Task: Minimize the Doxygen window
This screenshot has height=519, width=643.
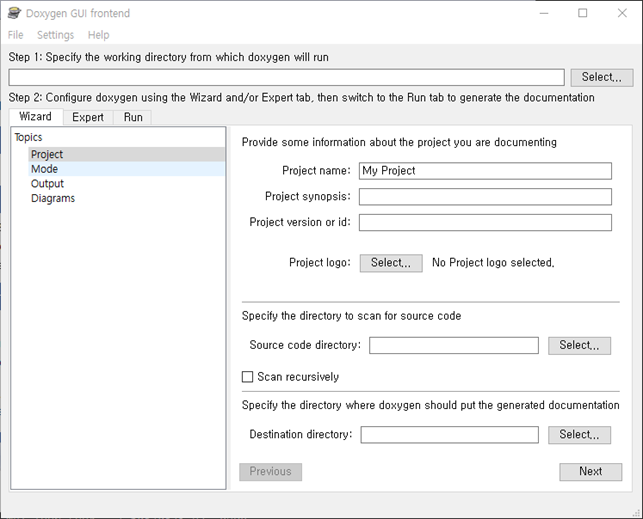Action: (x=544, y=14)
